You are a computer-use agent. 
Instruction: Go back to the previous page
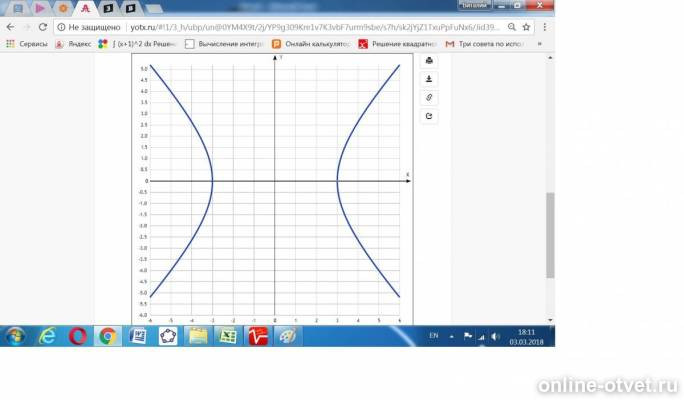[10, 27]
